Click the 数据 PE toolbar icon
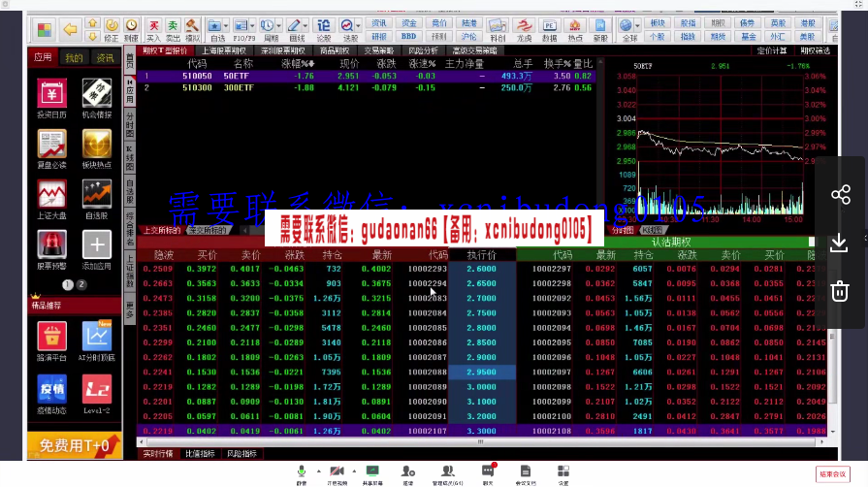 [x=549, y=30]
